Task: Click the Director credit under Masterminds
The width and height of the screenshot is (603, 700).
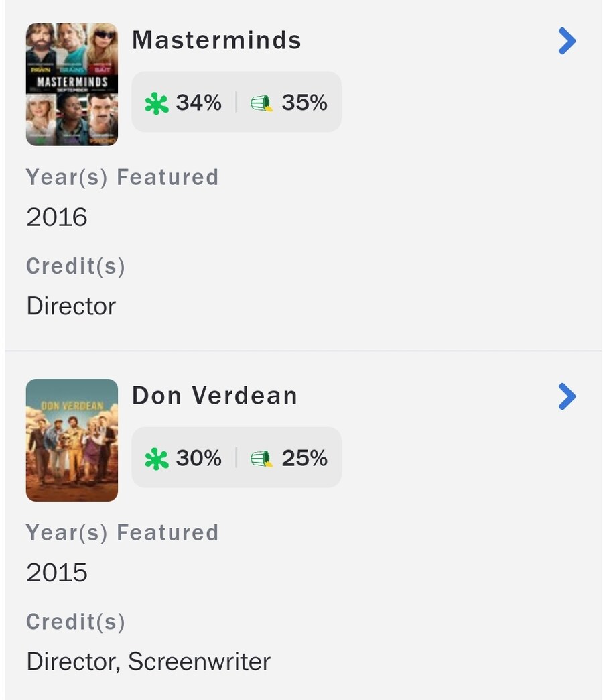Action: [71, 306]
